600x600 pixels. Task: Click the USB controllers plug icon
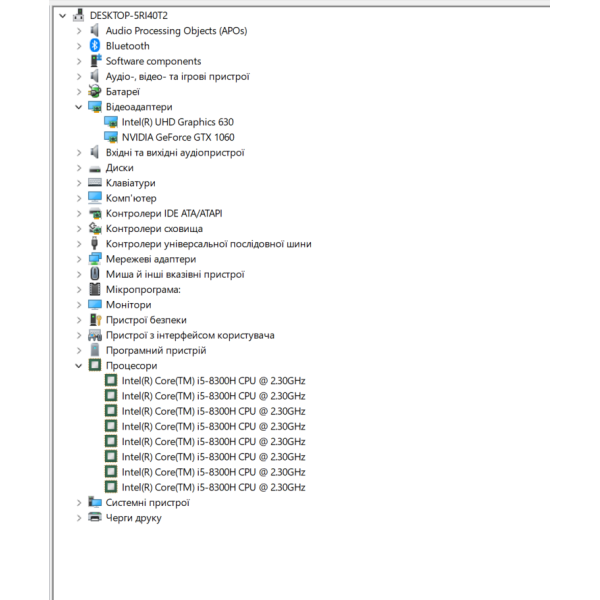pyautogui.click(x=95, y=243)
